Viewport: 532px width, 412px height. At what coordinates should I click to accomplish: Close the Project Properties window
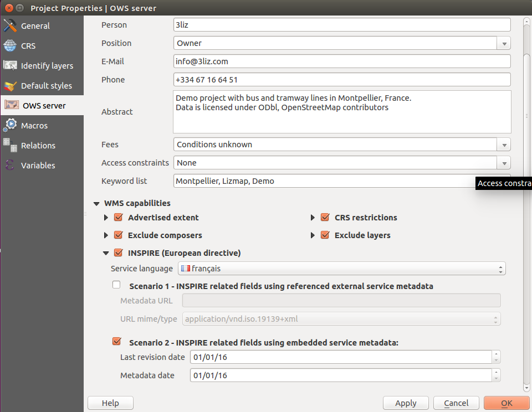click(9, 8)
